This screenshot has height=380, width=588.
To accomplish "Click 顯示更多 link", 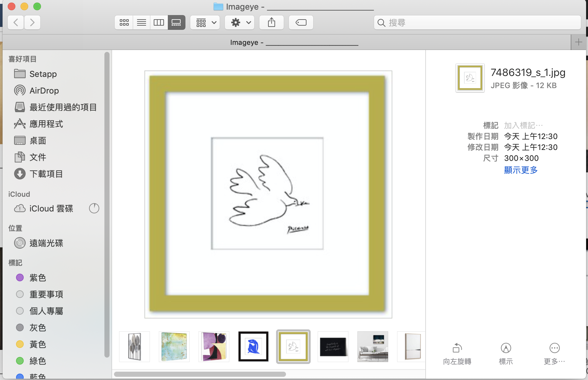I will [x=521, y=170].
